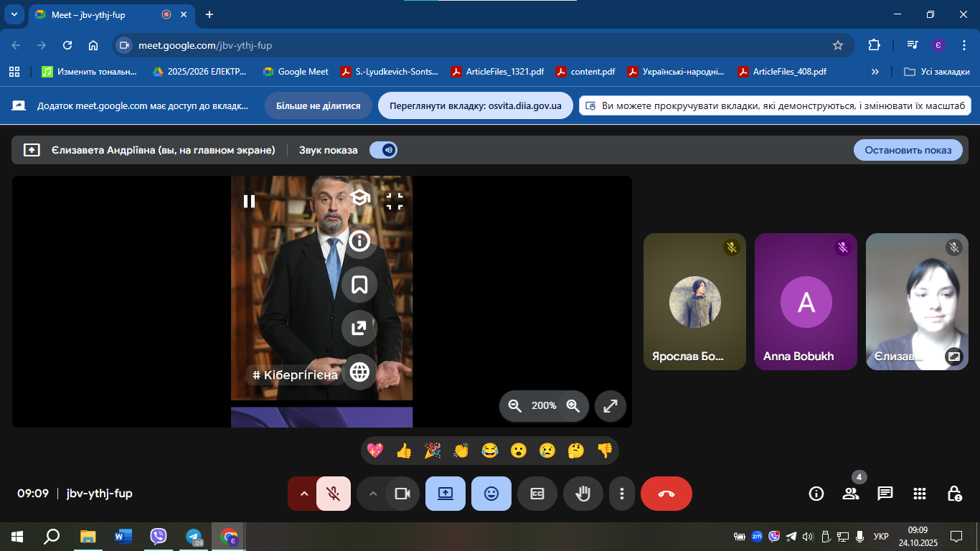This screenshot has height=551, width=980.
Task: Click the raise hand icon
Action: tap(583, 494)
